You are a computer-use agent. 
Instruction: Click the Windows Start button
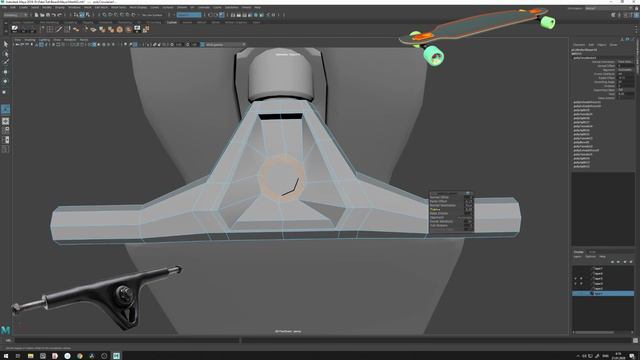6,356
